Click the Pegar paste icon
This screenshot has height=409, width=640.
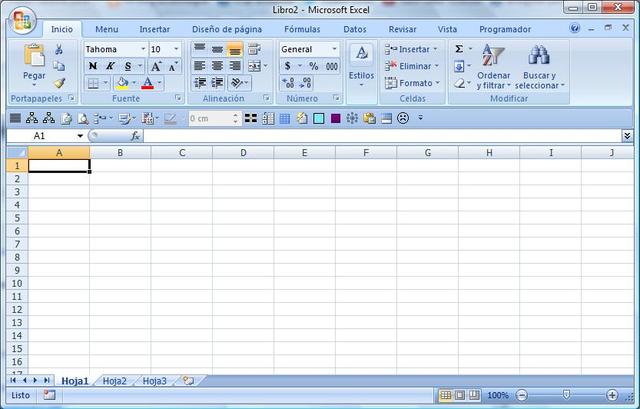(x=34, y=55)
